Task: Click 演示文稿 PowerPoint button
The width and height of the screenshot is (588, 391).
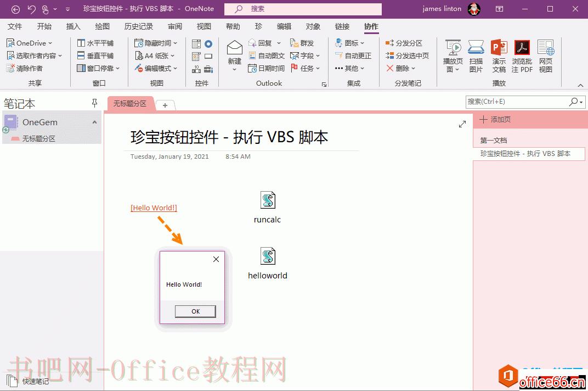Action: tap(499, 56)
